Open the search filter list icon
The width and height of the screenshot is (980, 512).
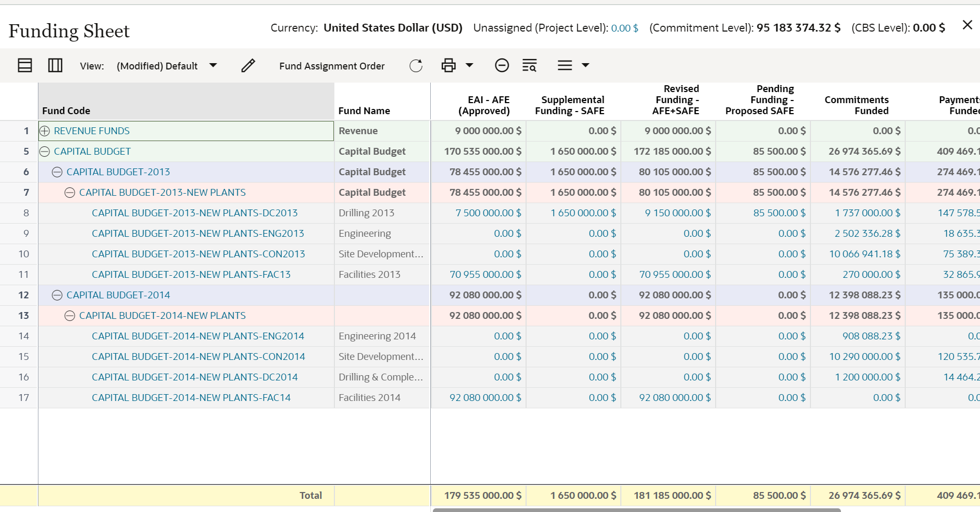click(x=529, y=65)
